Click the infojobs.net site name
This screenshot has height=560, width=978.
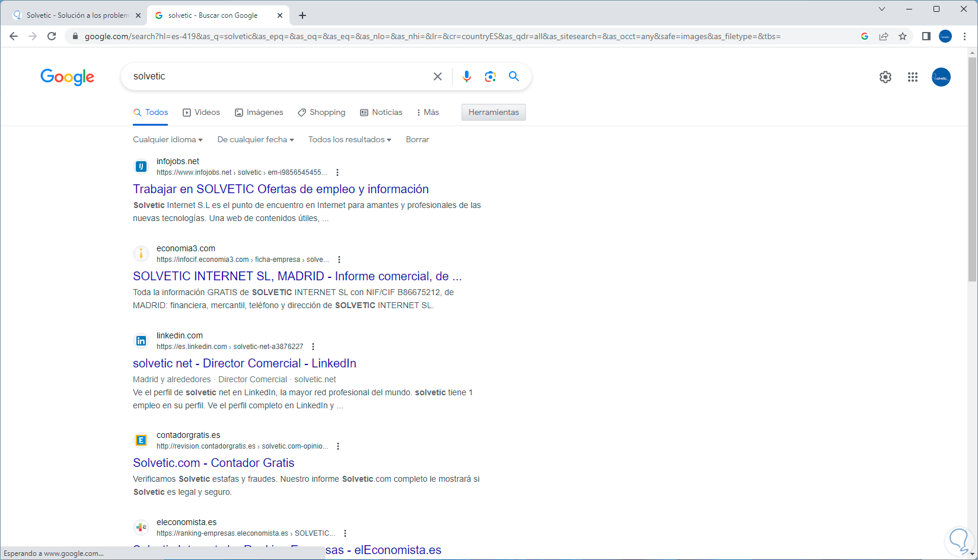(178, 161)
